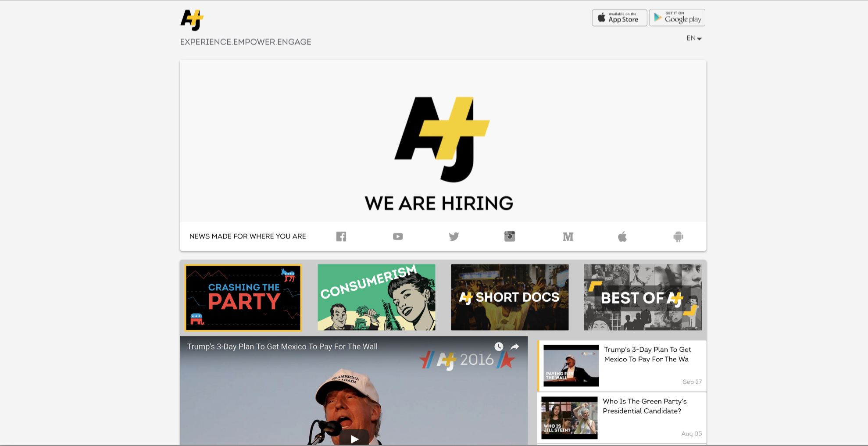Play the Trump wall video
This screenshot has width=868, height=446.
pos(354,439)
